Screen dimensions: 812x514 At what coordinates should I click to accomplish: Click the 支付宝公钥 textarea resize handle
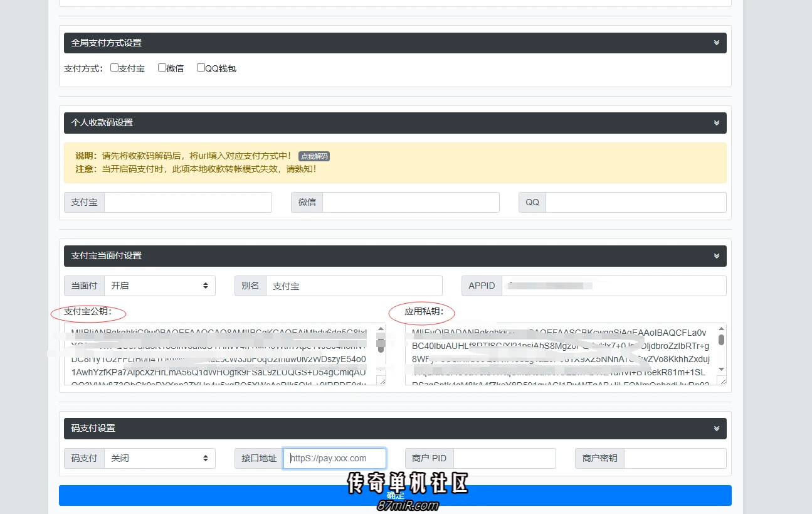tap(381, 380)
